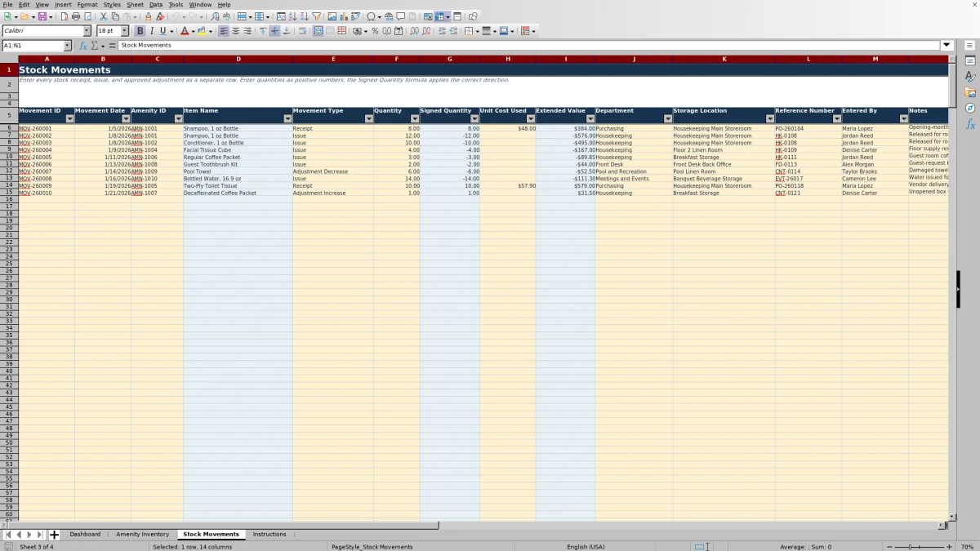Click Export as PDF icon

pos(64,16)
